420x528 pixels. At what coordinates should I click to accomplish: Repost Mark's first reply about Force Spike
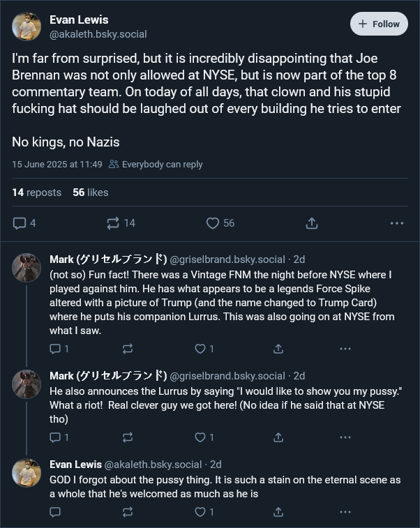pos(128,349)
